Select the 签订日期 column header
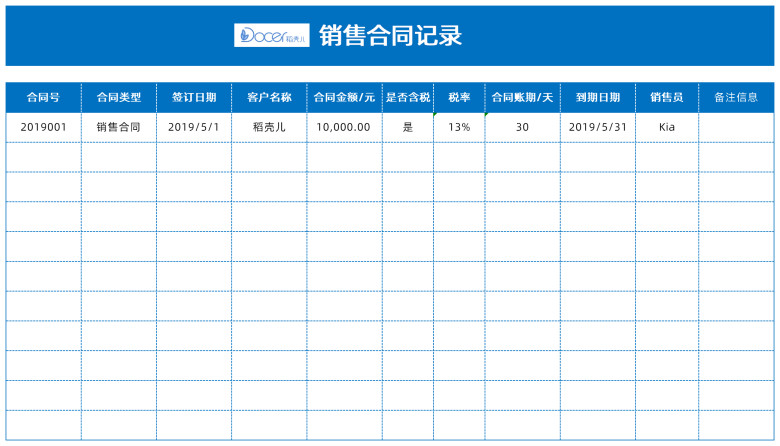Viewport: 780px width, 446px height. (x=194, y=97)
